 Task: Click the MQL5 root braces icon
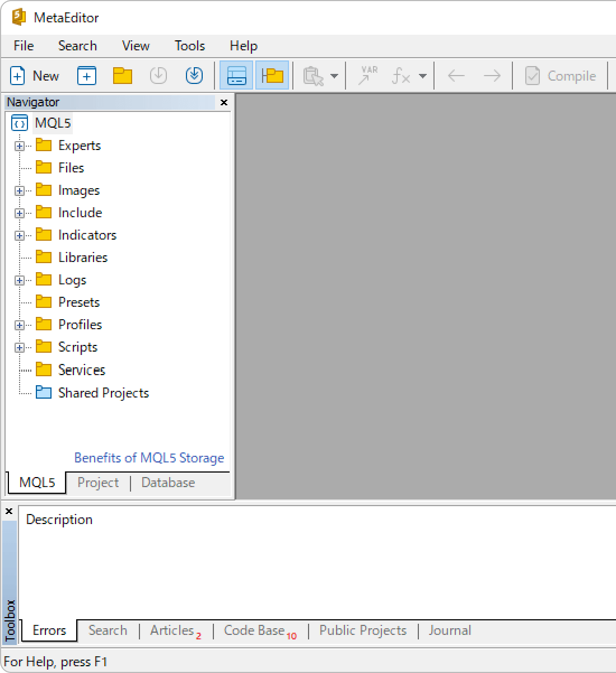(x=20, y=123)
